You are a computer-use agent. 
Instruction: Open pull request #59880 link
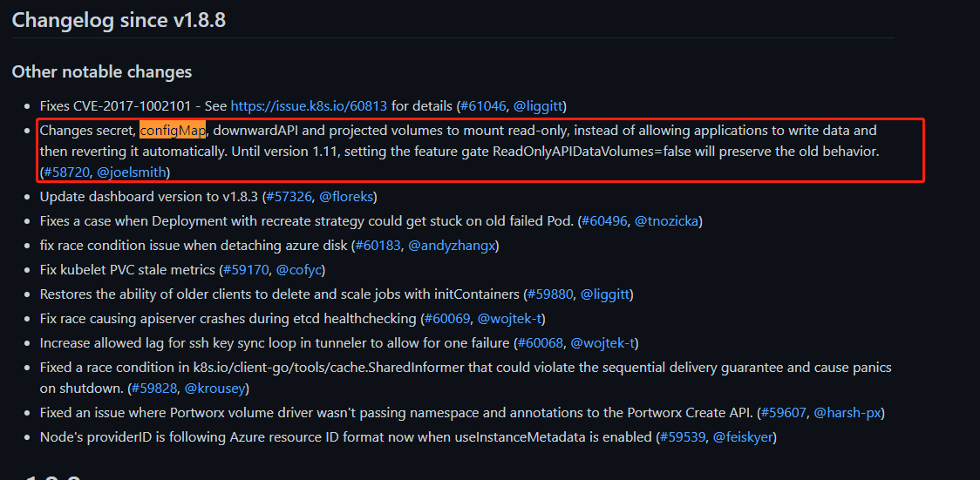coord(550,294)
